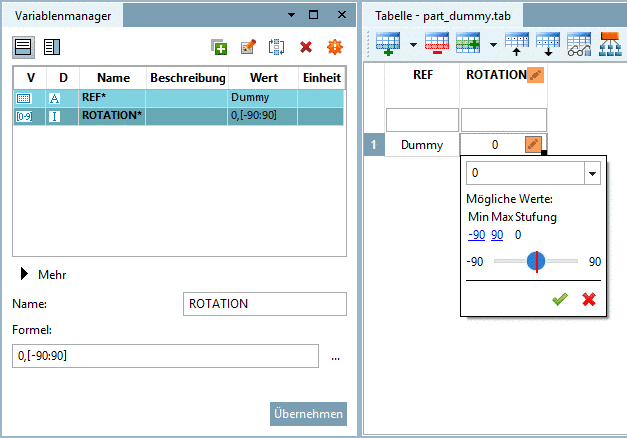Click the keyboard icon in REF row
Viewport: 627px width, 438px height.
pos(24,98)
